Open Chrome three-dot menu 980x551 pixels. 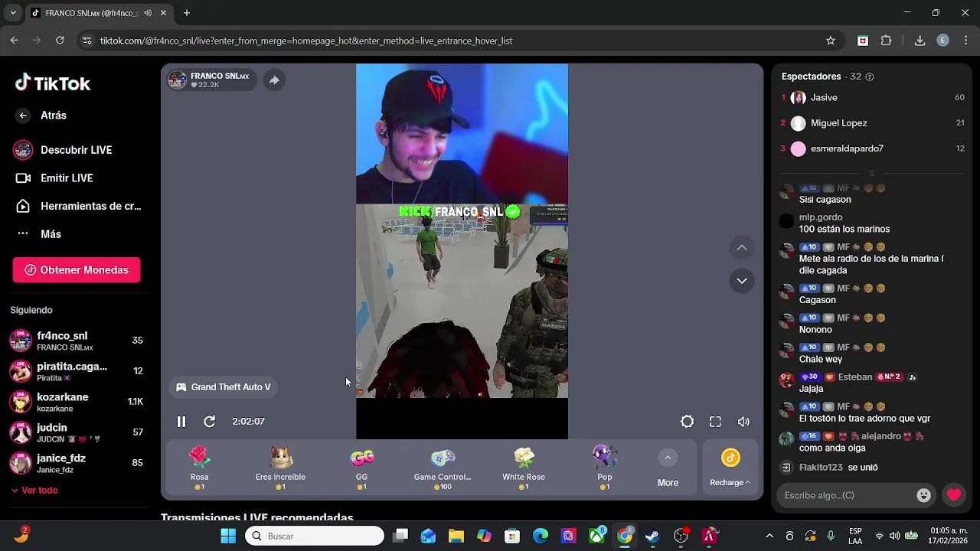(x=965, y=41)
